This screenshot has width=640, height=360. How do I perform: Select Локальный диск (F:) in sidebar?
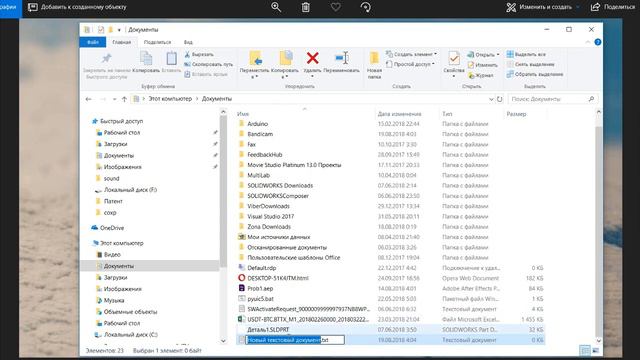pyautogui.click(x=130, y=190)
